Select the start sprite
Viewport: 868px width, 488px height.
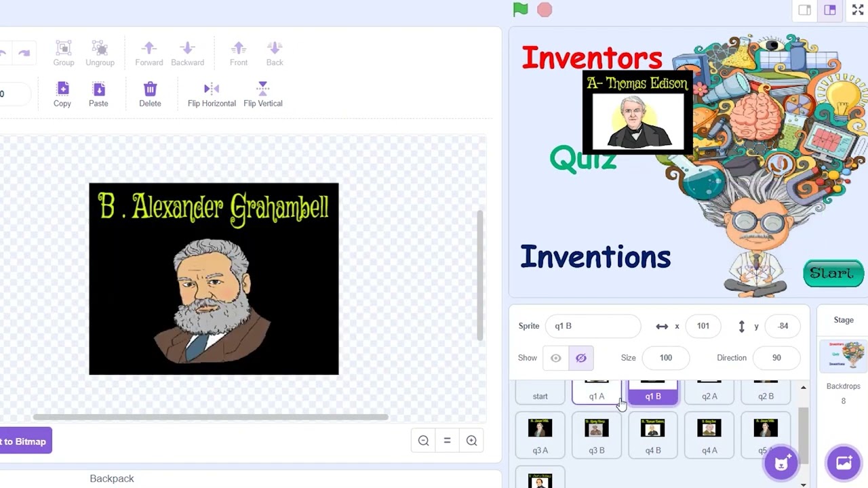click(540, 393)
